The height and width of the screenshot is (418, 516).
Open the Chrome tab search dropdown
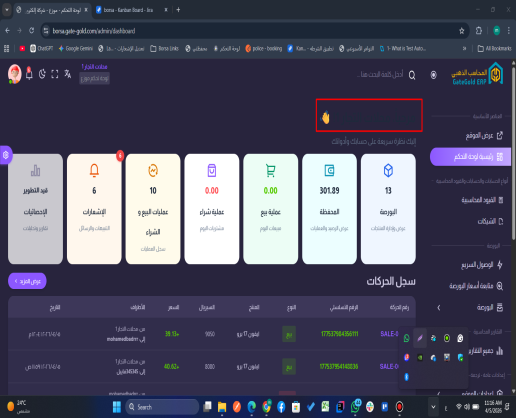click(7, 10)
